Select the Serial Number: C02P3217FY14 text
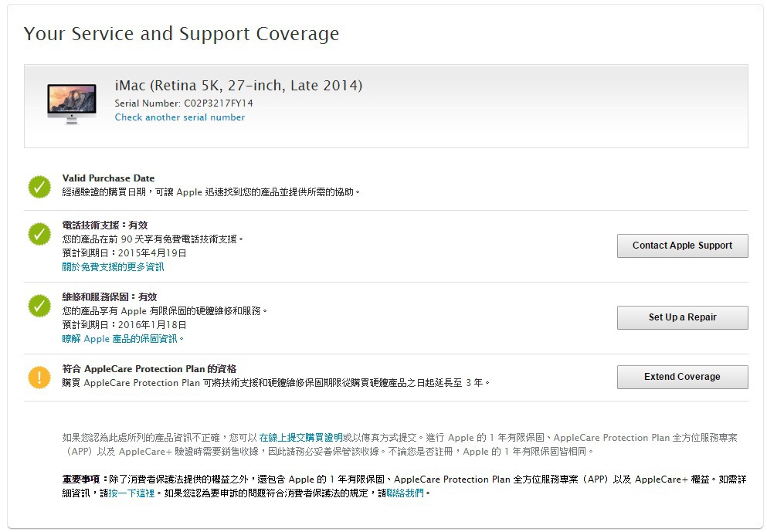Viewport: 767px width, 532px height. [x=184, y=103]
